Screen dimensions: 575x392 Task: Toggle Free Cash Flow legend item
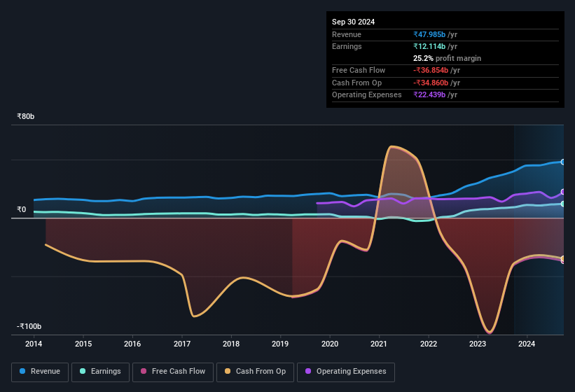pyautogui.click(x=172, y=372)
